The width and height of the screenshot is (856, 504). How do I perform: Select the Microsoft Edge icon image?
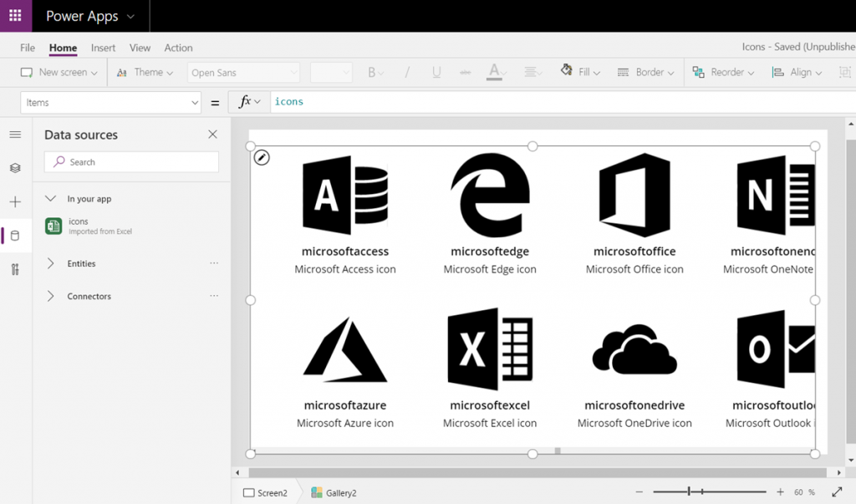[490, 196]
